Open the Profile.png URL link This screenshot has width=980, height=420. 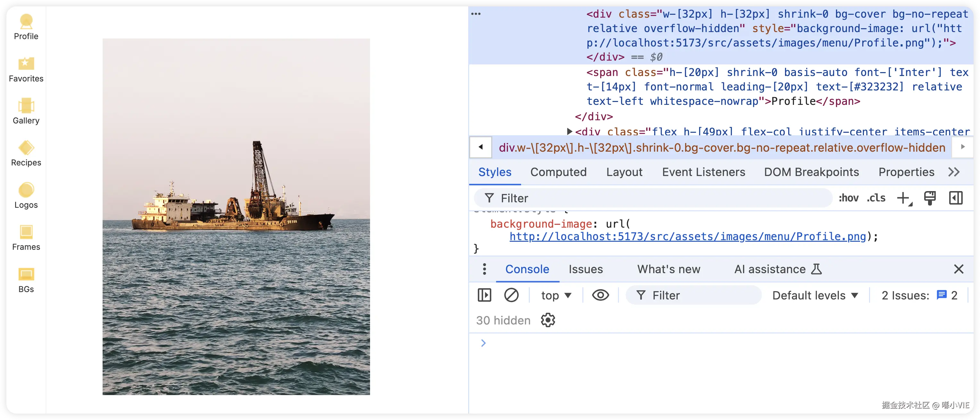(x=687, y=237)
